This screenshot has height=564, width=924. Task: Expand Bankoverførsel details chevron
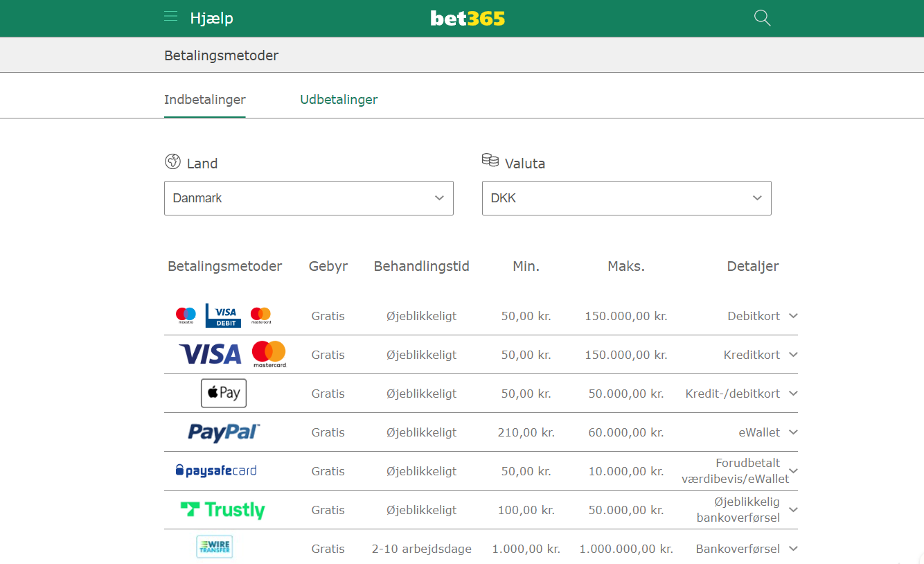(793, 549)
